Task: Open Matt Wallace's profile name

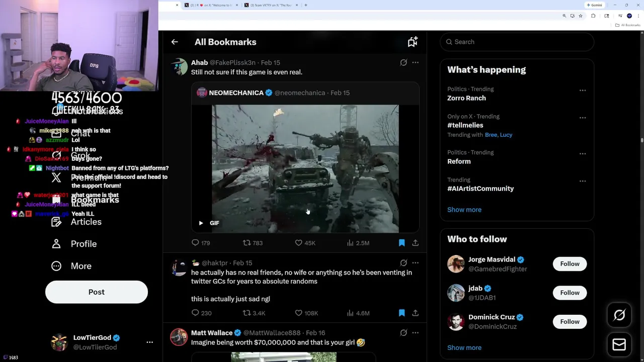Action: pos(212,333)
